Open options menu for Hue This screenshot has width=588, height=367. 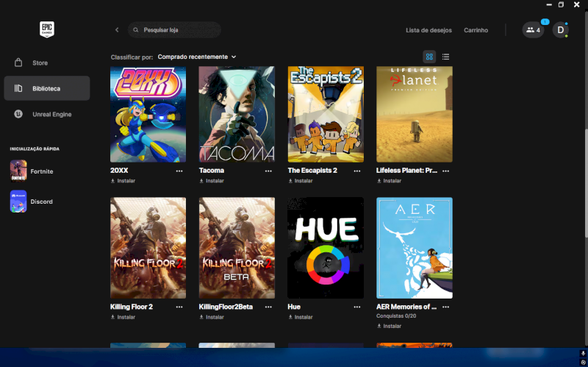click(357, 307)
